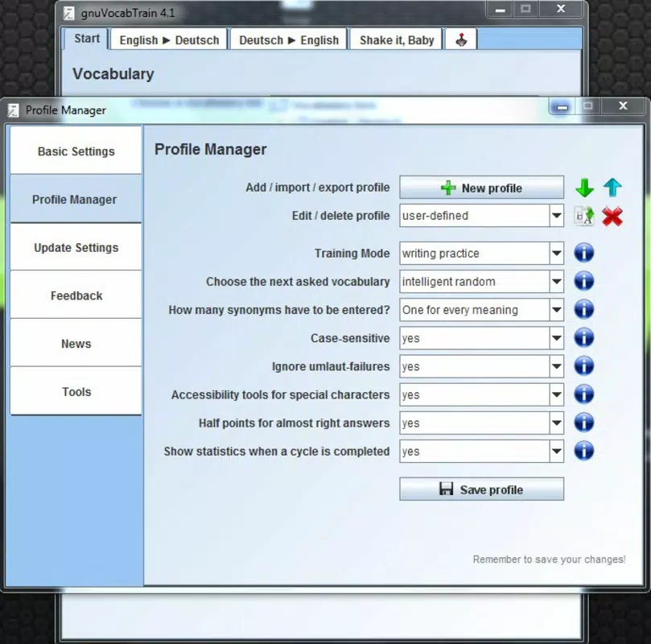Click the info icon for Half points setting
This screenshot has height=644, width=651.
583,423
